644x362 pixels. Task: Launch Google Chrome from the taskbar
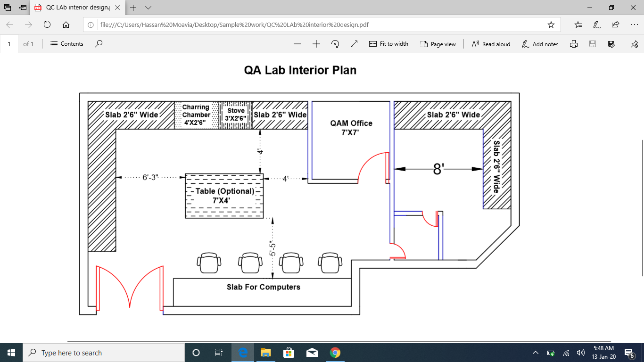[x=335, y=352]
